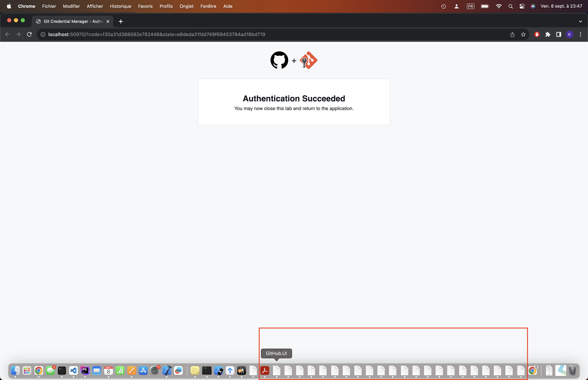Open the Terminal app in the dock
This screenshot has height=380, width=588.
[x=62, y=371]
